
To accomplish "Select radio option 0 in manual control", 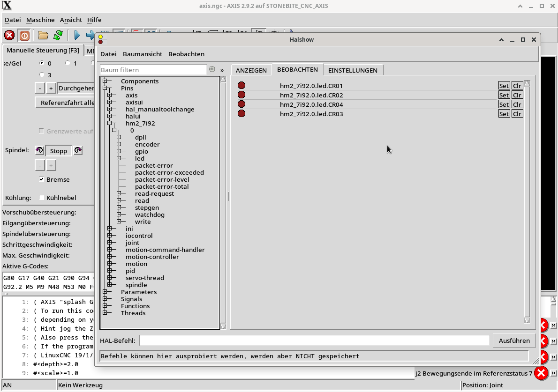I will tap(42, 63).
